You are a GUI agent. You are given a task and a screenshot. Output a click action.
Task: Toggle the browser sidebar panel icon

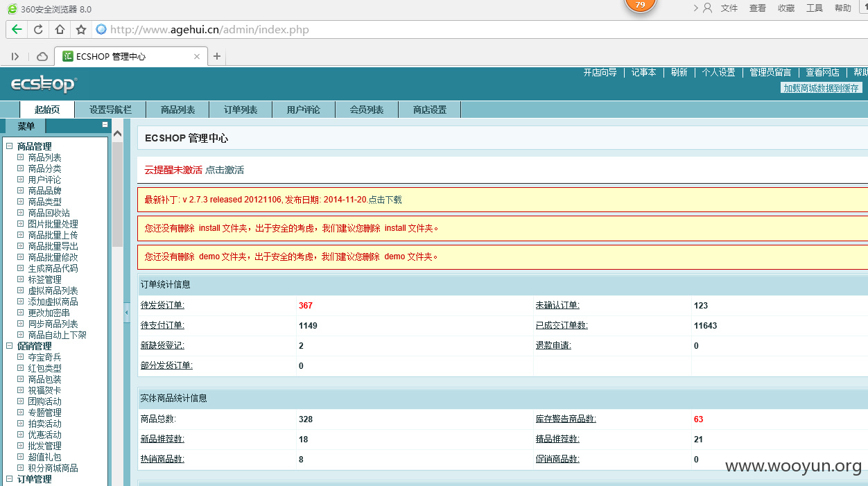tap(15, 56)
